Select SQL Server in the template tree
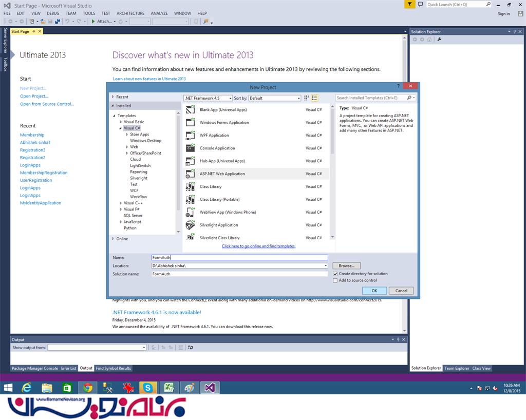 [x=133, y=216]
